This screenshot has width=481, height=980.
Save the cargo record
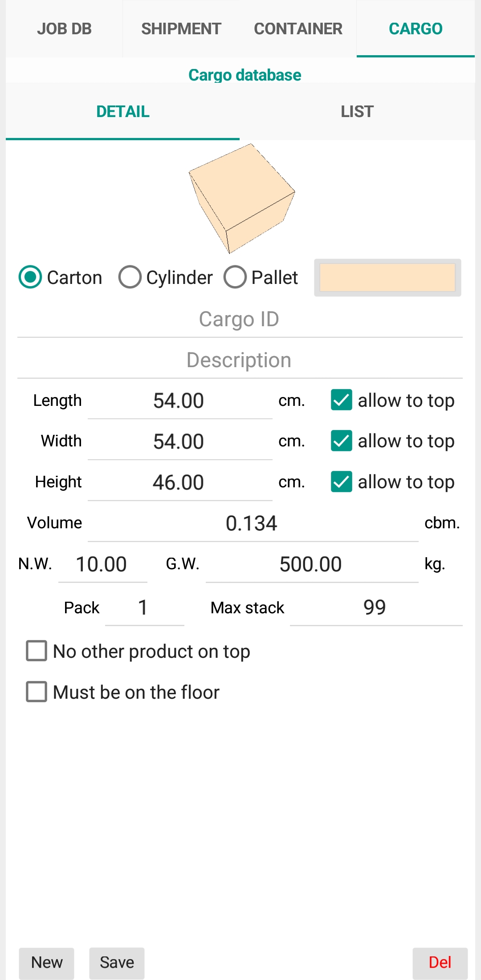click(117, 963)
